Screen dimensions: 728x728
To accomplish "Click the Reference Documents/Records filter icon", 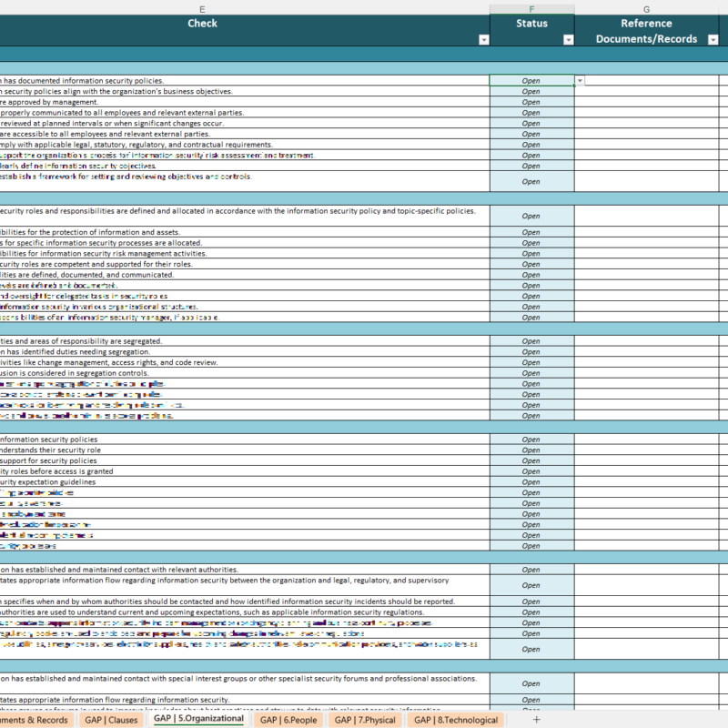I will click(712, 40).
